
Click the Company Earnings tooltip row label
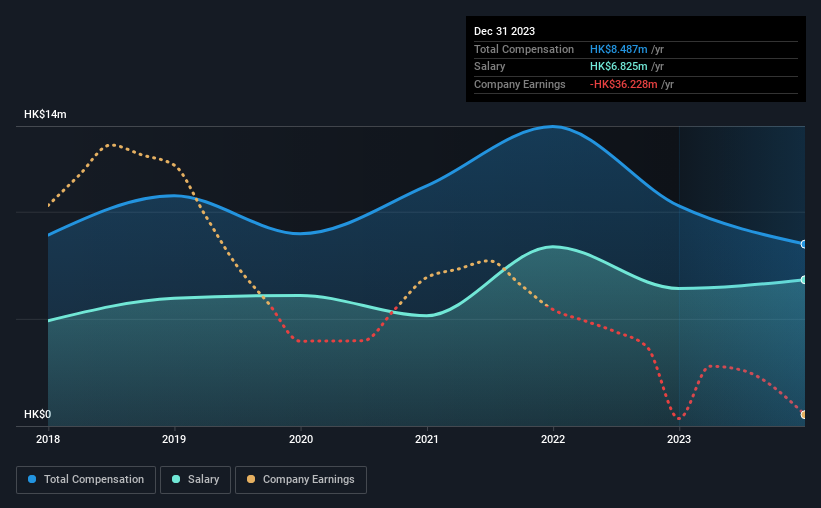(519, 84)
